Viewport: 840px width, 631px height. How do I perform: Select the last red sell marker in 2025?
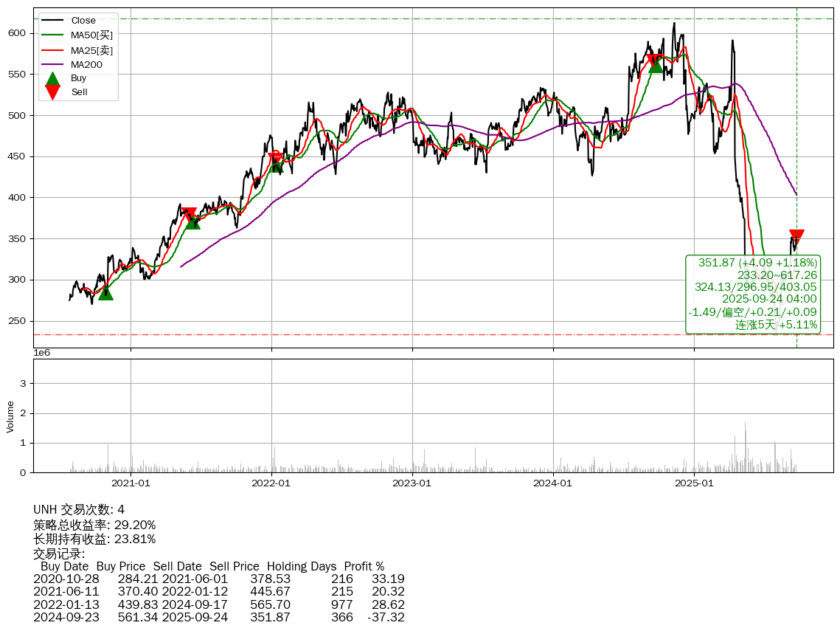click(x=796, y=237)
